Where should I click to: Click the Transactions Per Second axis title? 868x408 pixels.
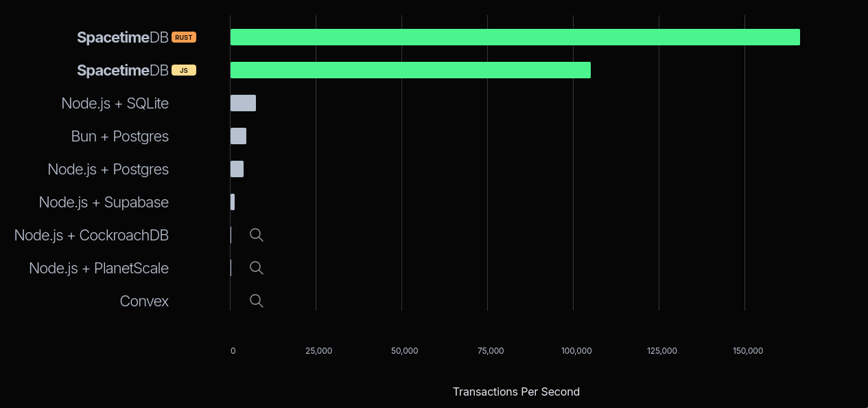pos(516,392)
